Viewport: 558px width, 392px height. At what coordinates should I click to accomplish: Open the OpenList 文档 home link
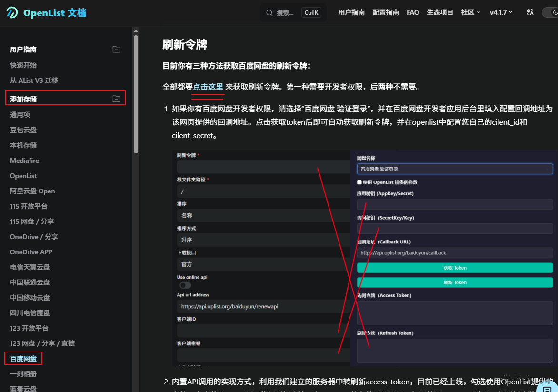tap(46, 13)
